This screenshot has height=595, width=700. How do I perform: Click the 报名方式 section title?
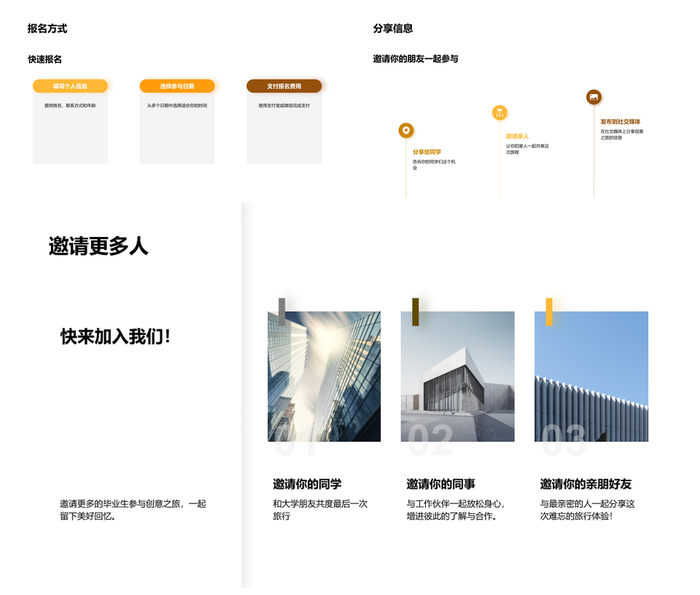(x=47, y=28)
